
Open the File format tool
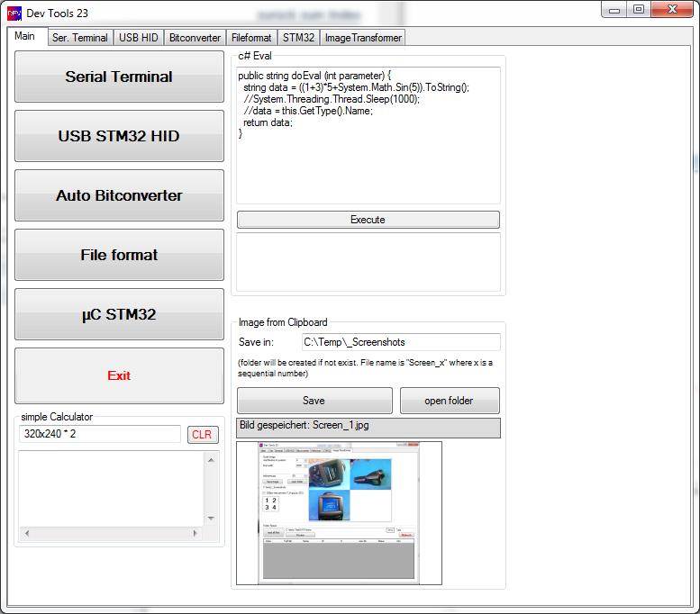(119, 255)
